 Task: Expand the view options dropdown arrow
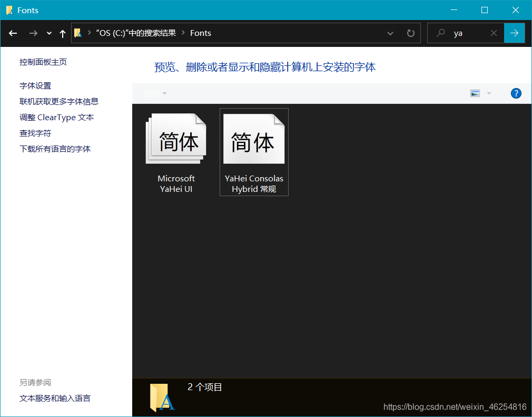489,93
